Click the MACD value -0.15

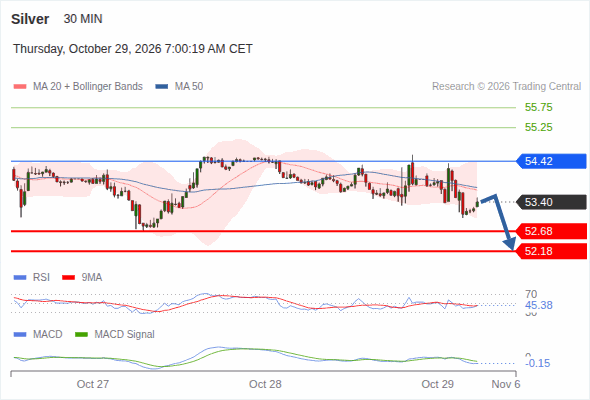point(537,363)
